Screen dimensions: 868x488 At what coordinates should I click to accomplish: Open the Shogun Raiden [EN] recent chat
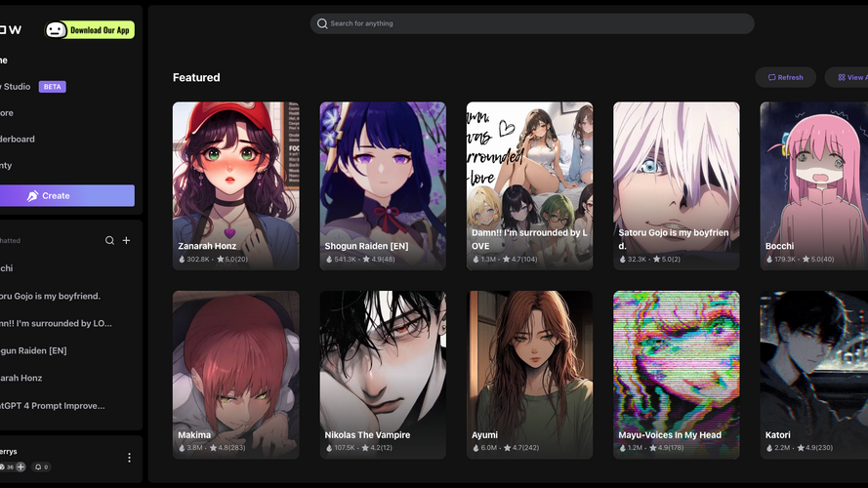pyautogui.click(x=34, y=350)
